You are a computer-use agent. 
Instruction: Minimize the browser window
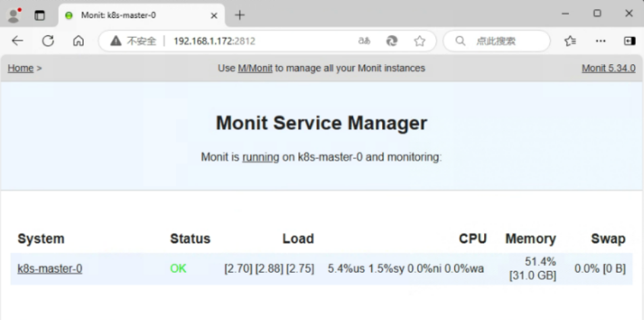click(566, 14)
